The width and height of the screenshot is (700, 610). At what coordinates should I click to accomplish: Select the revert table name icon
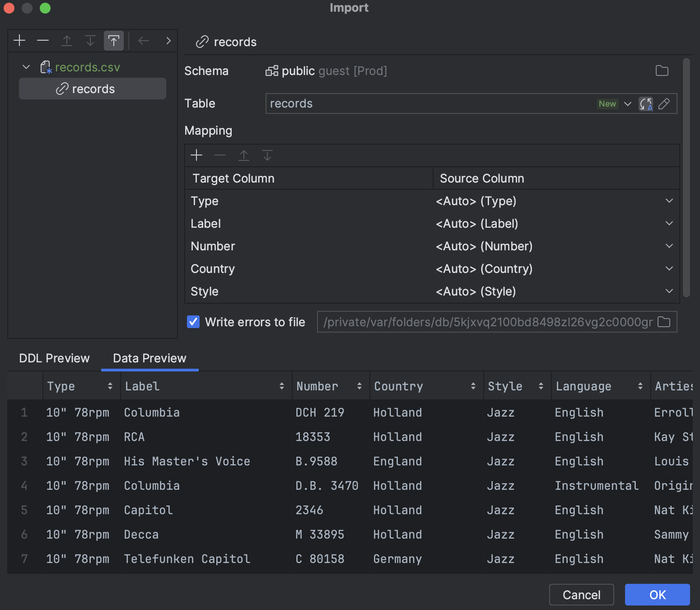click(646, 104)
